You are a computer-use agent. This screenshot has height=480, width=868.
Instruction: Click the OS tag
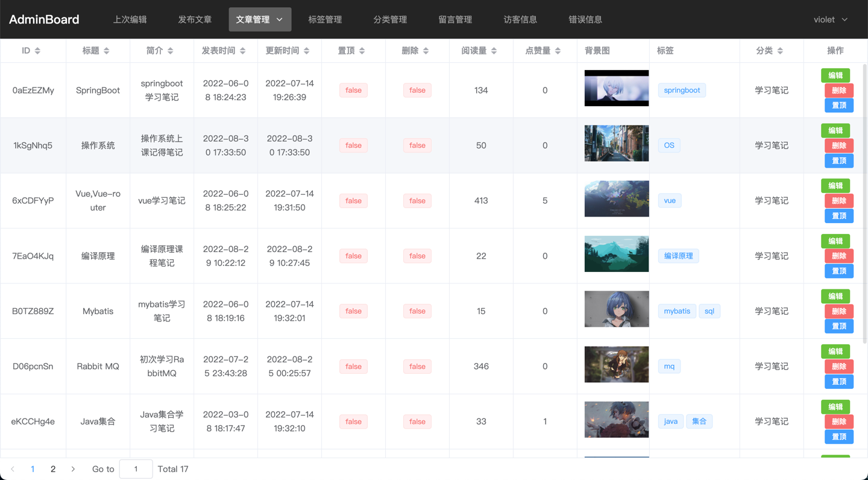pyautogui.click(x=669, y=145)
